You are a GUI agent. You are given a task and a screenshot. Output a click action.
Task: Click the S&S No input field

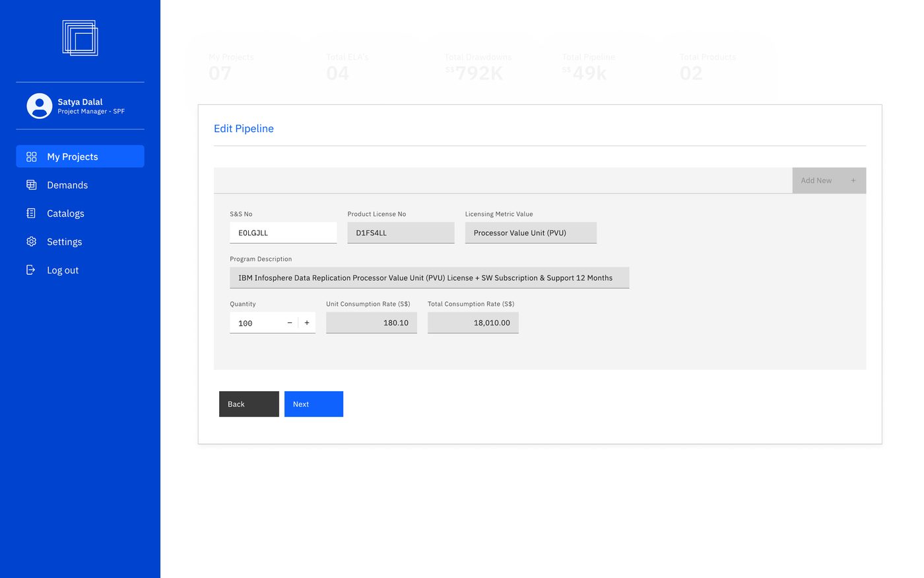pos(283,233)
